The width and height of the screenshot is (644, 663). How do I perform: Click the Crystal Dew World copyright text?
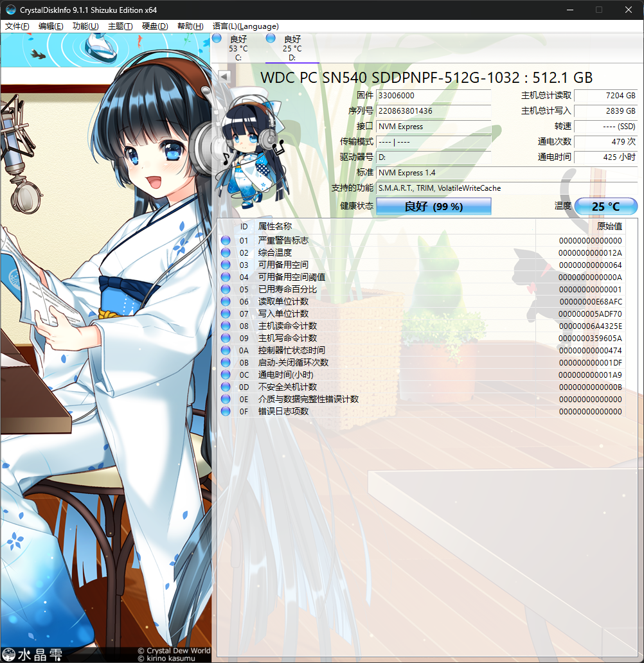[x=174, y=651]
